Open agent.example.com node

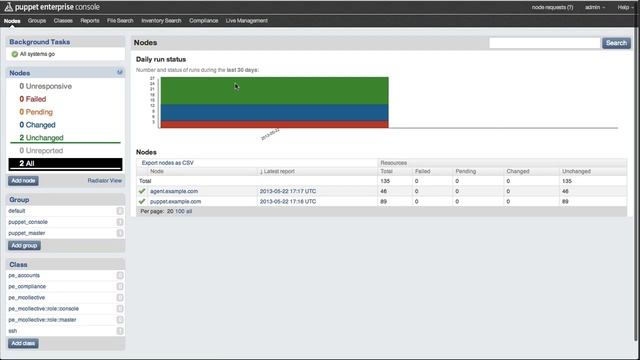(x=174, y=191)
